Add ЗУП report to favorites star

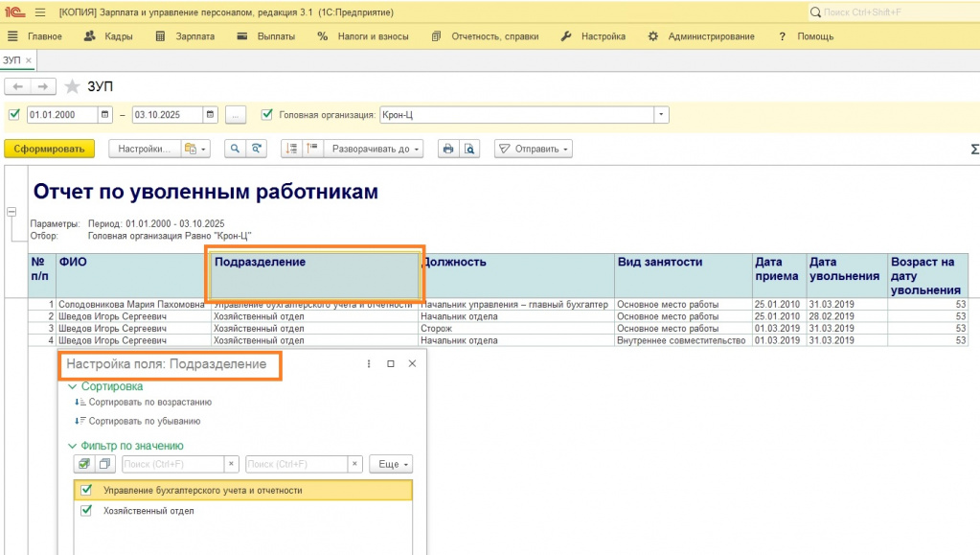(73, 86)
